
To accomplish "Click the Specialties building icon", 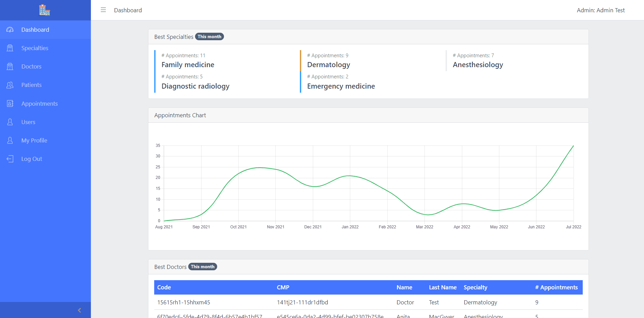I will (x=10, y=48).
